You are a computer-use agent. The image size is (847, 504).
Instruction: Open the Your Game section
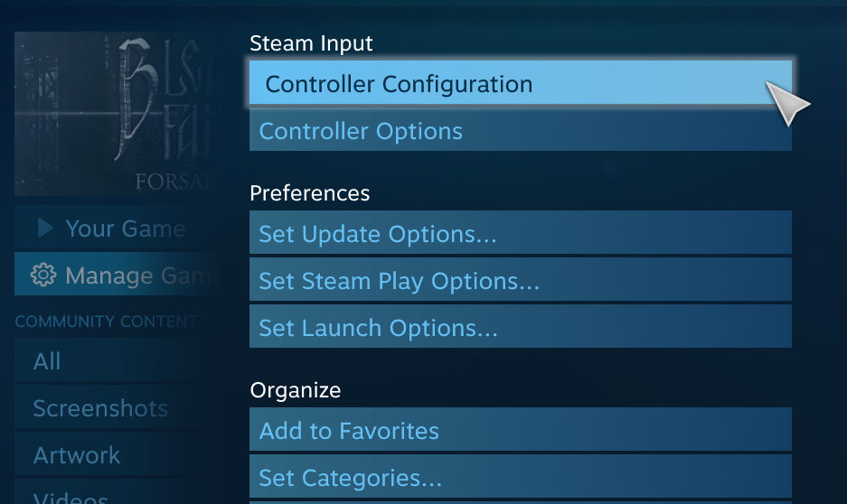pyautogui.click(x=125, y=229)
